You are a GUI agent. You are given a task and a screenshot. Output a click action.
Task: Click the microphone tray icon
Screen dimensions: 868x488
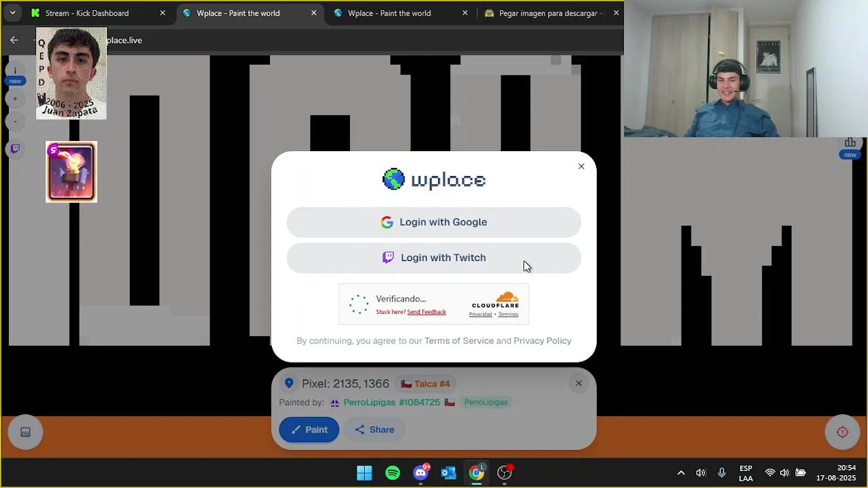point(722,473)
